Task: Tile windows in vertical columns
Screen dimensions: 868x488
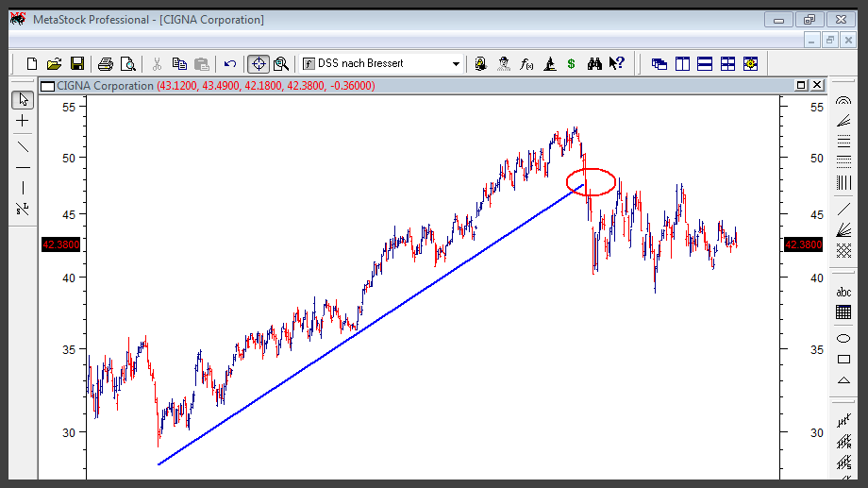Action: pos(682,64)
